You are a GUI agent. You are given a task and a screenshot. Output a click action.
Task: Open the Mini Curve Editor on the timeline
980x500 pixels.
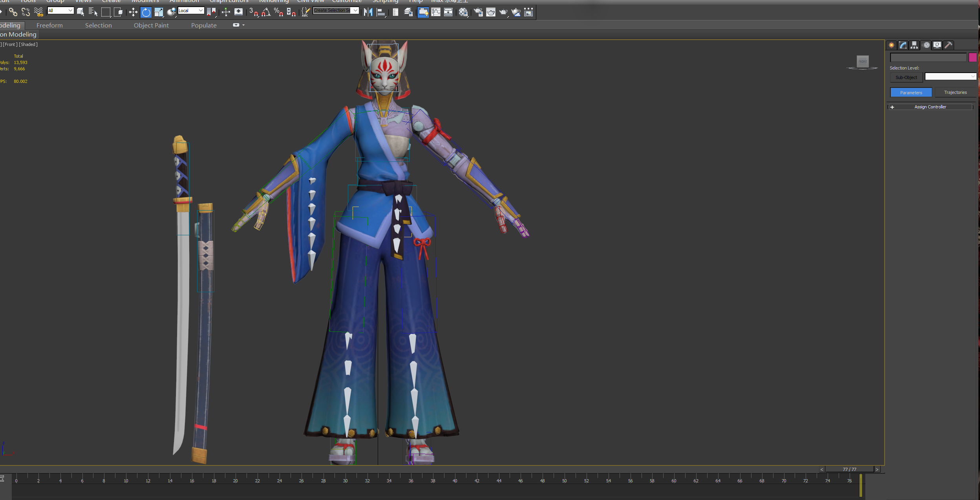(x=2, y=478)
